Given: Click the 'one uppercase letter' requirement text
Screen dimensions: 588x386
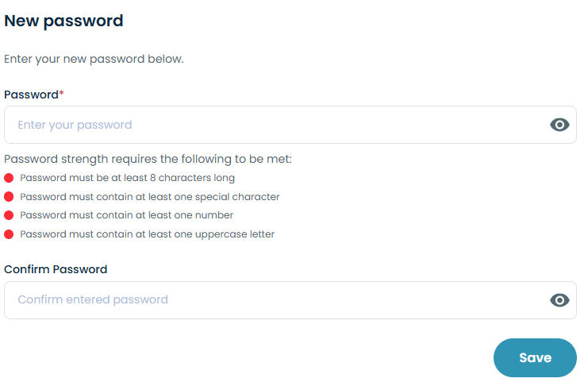Looking at the screenshot, I should (147, 234).
